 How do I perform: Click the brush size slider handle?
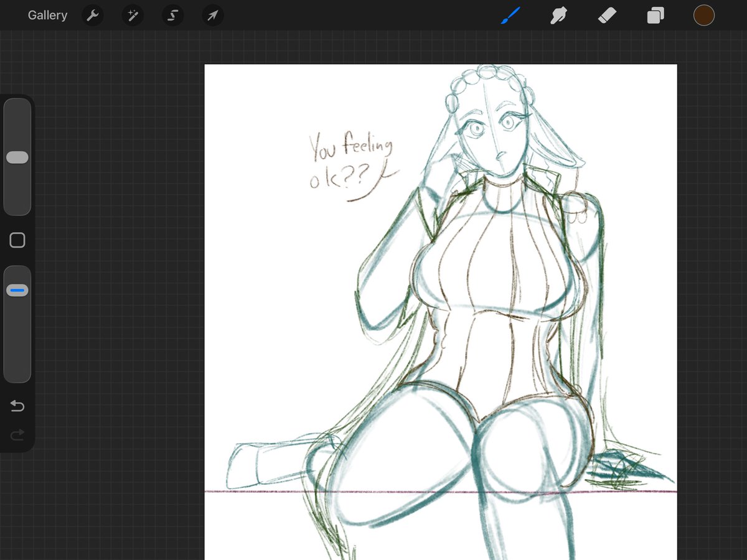[x=17, y=157]
